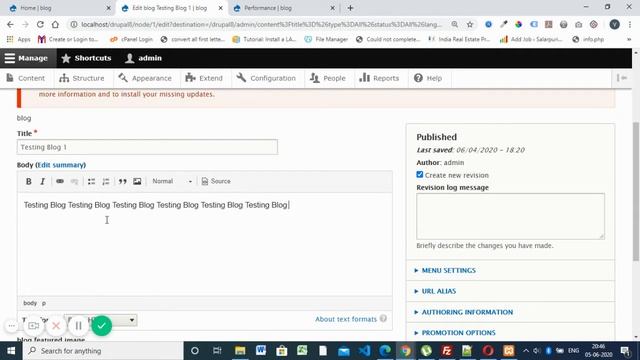Click into the Title input field
This screenshot has height=360, width=640.
click(147, 147)
